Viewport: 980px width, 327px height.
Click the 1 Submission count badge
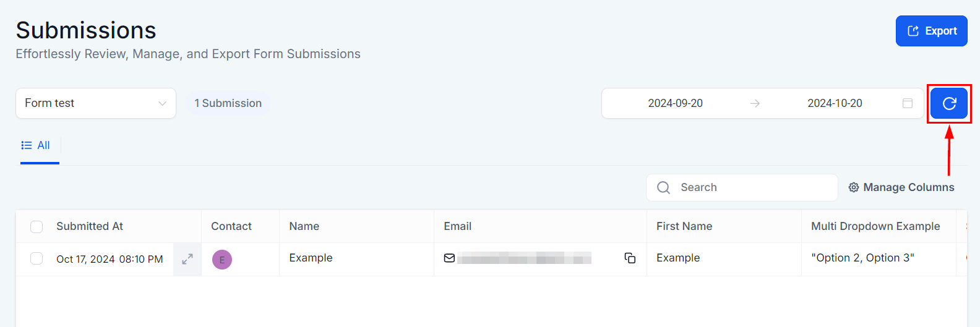[228, 103]
